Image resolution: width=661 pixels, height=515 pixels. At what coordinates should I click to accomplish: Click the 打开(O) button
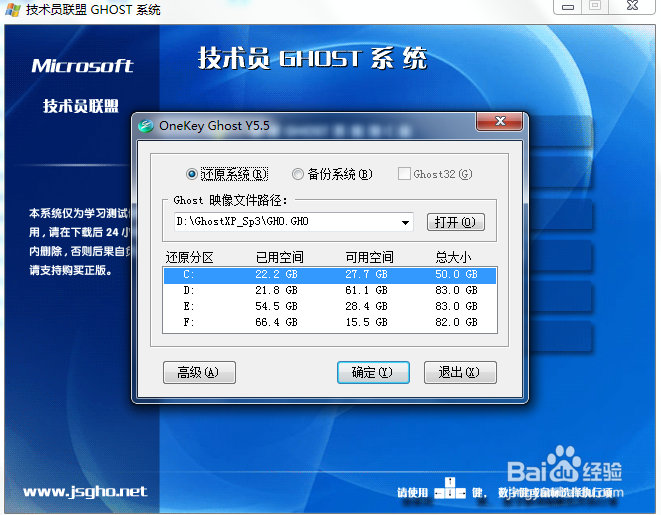[x=455, y=222]
